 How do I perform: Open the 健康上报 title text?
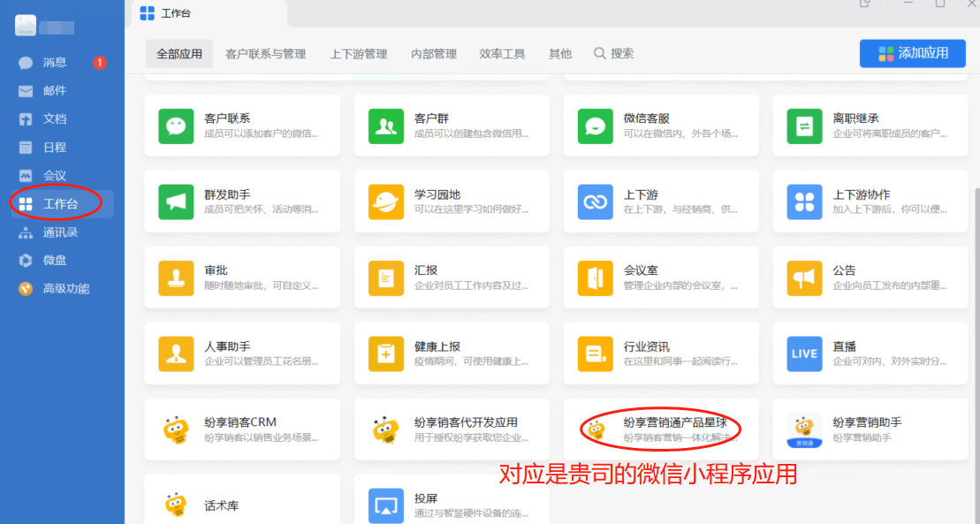tap(437, 346)
